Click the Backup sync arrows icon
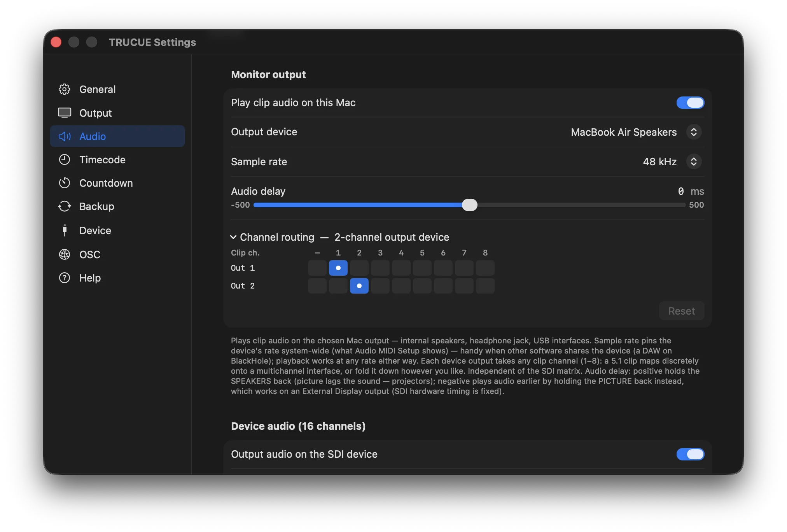Image resolution: width=787 pixels, height=532 pixels. [65, 206]
